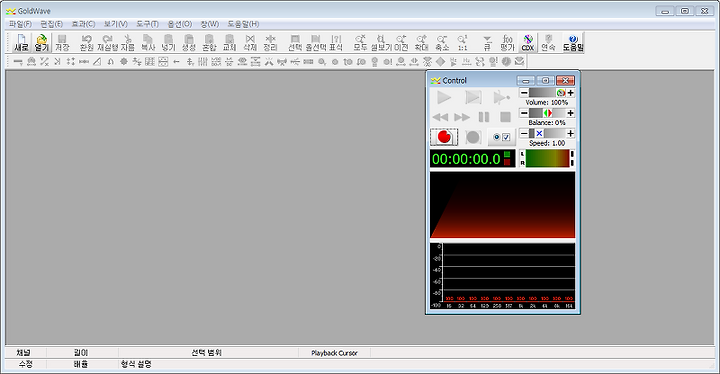The image size is (720, 374).
Task: Increase speed with the plus button
Action: point(570,133)
